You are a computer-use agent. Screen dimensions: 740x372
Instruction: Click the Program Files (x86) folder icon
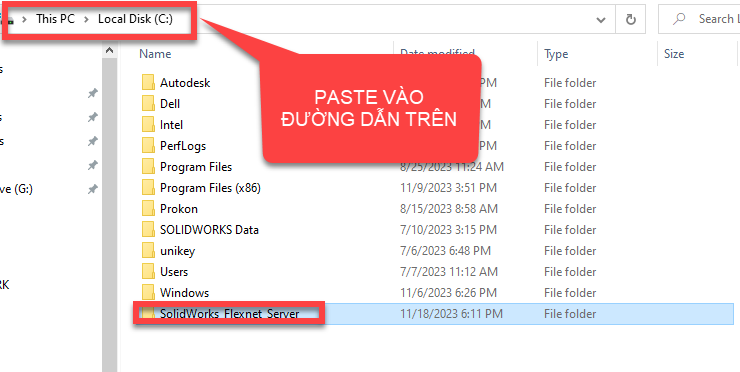pyautogui.click(x=148, y=187)
